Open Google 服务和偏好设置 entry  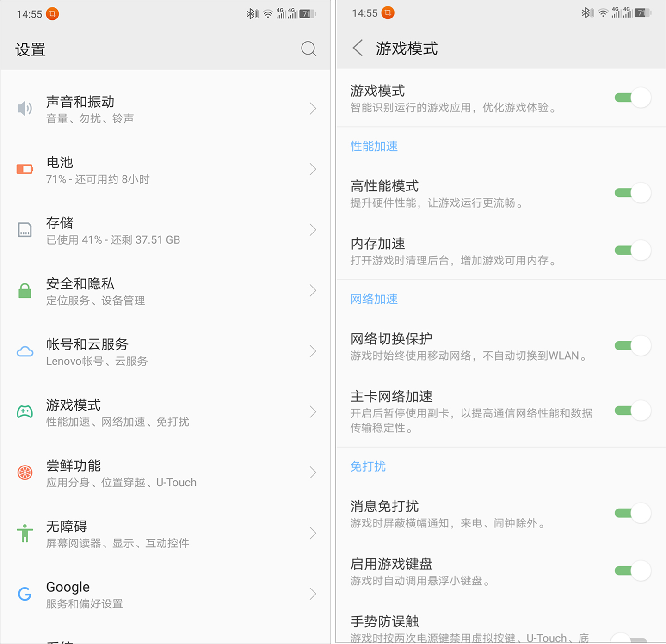pyautogui.click(x=165, y=594)
